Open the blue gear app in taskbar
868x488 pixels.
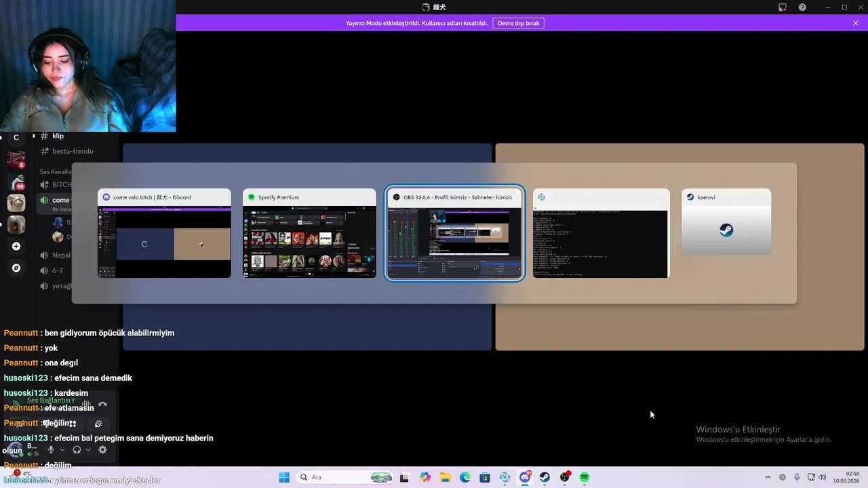coord(505,477)
